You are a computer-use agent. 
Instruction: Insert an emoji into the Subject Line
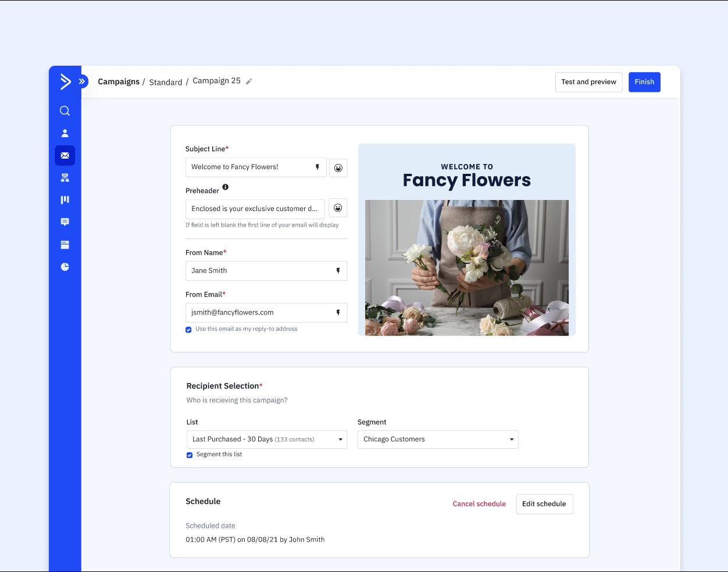pyautogui.click(x=338, y=168)
